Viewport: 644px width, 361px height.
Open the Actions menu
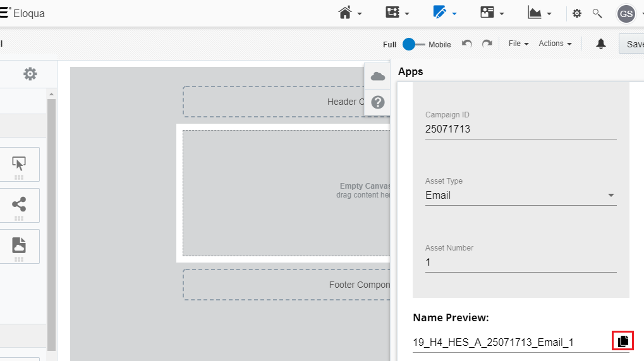555,44
